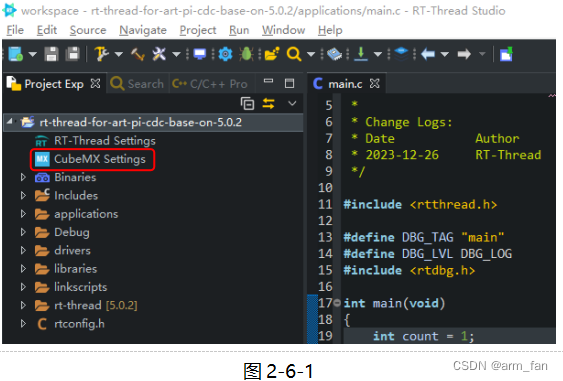Click the yellow open-folder toolbar icon
Image resolution: width=563 pixels, height=381 pixels.
[x=272, y=54]
